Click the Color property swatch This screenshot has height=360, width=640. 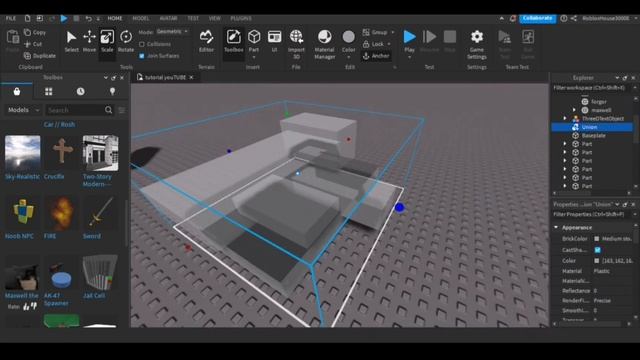597,260
